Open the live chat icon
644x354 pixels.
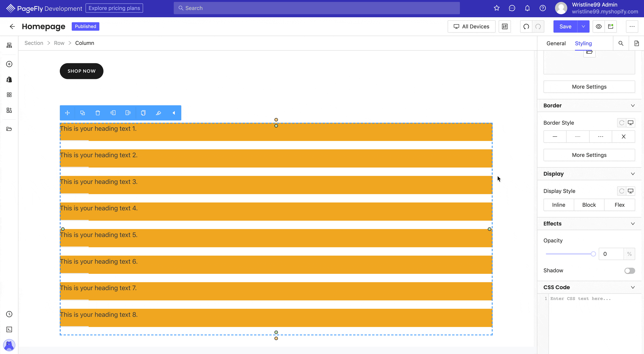pos(512,8)
